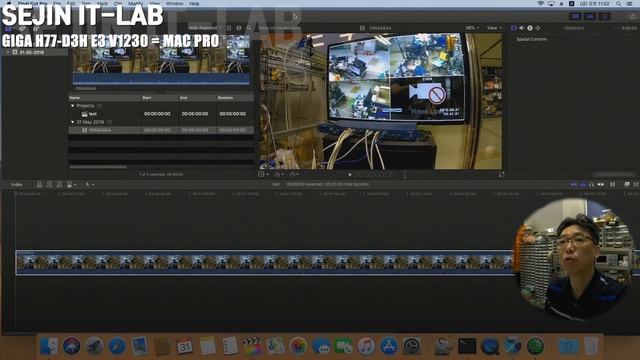Open the View menu in menu bar

(x=154, y=3)
